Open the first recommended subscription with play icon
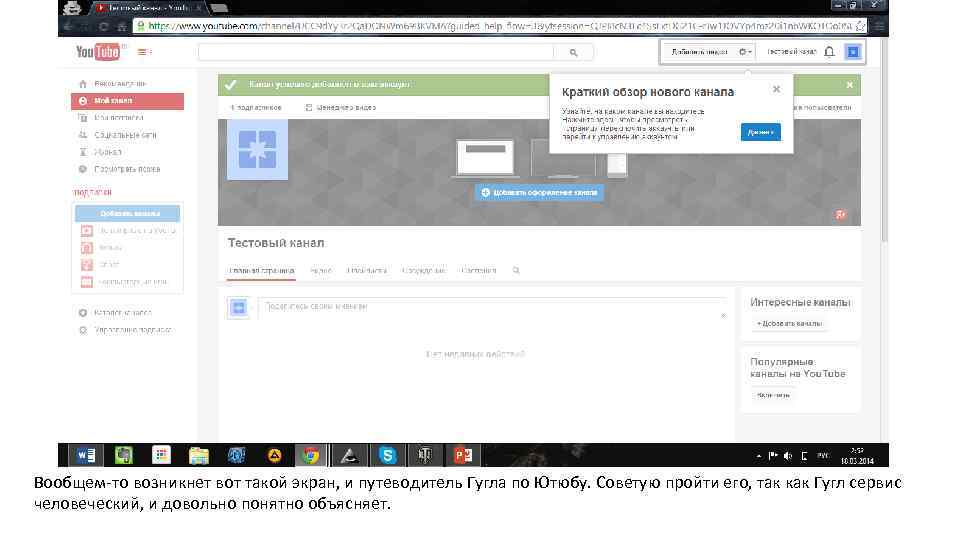The image size is (960, 540). 127,231
